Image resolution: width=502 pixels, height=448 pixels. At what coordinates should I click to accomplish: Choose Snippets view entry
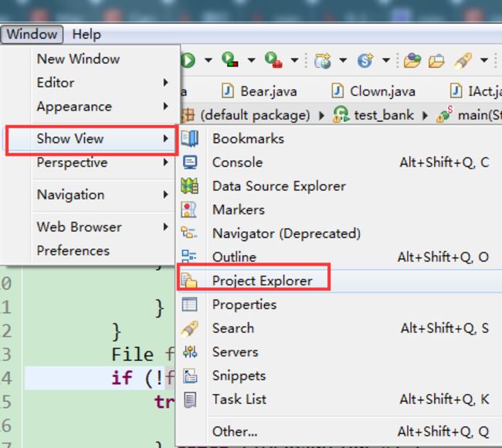[x=339, y=375]
